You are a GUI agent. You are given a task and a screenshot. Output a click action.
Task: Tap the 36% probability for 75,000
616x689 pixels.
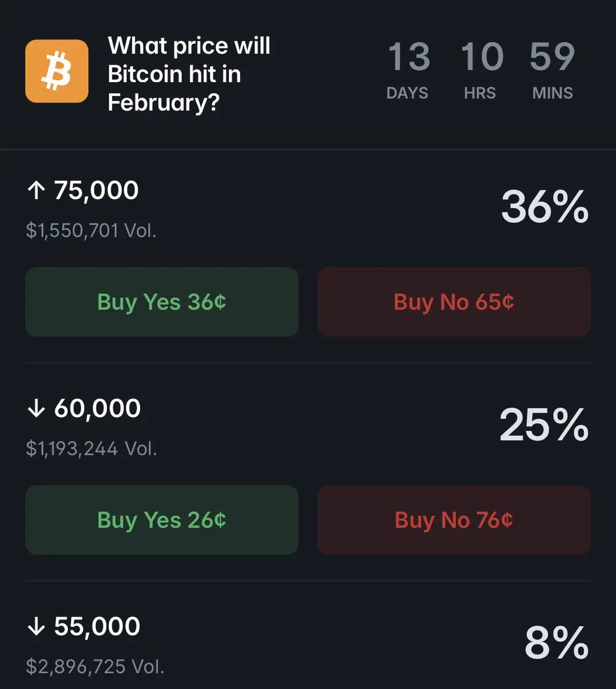pos(544,207)
